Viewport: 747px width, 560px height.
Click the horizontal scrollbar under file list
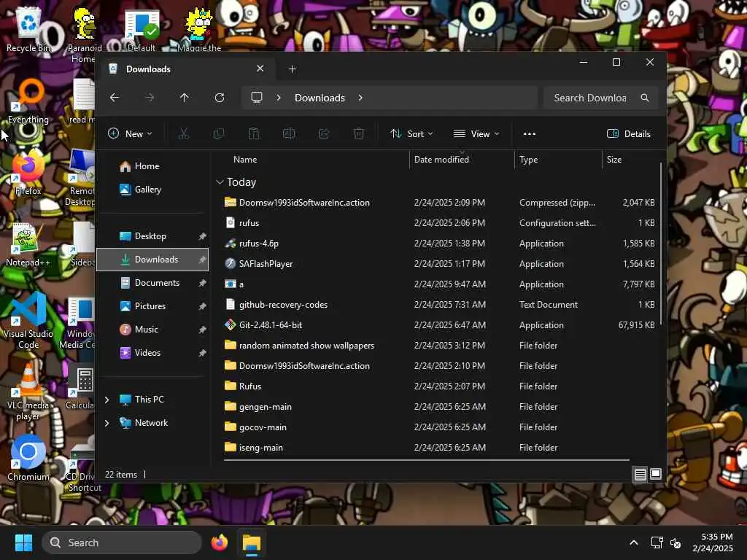click(x=426, y=460)
